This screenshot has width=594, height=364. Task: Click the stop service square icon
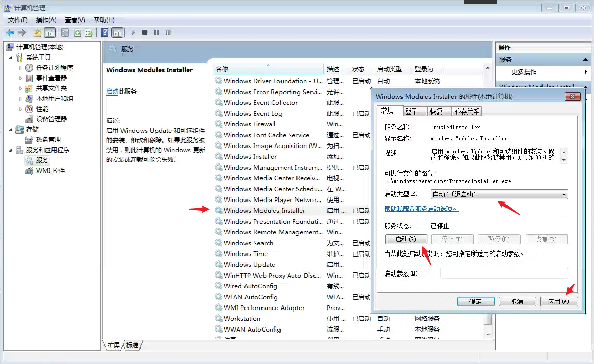coord(145,32)
